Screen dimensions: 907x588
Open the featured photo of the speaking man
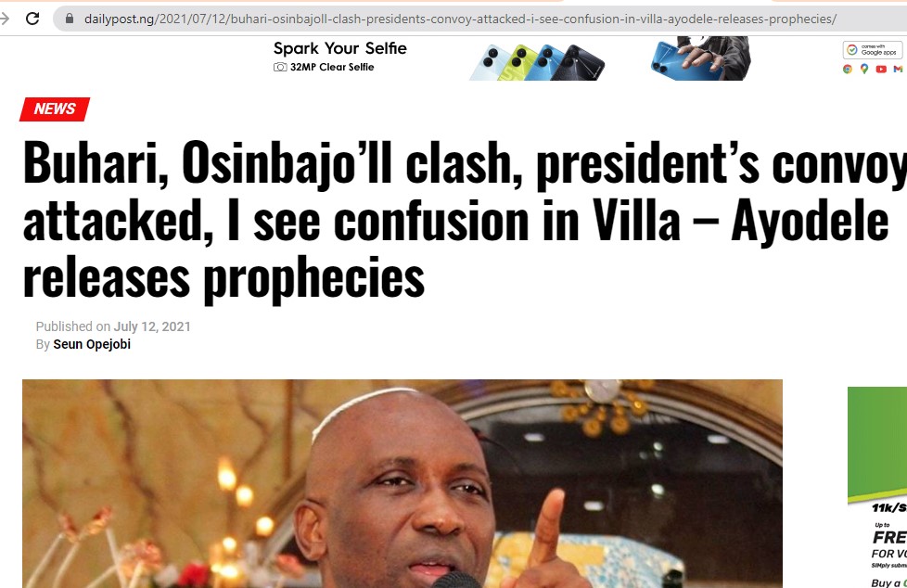[x=402, y=484]
